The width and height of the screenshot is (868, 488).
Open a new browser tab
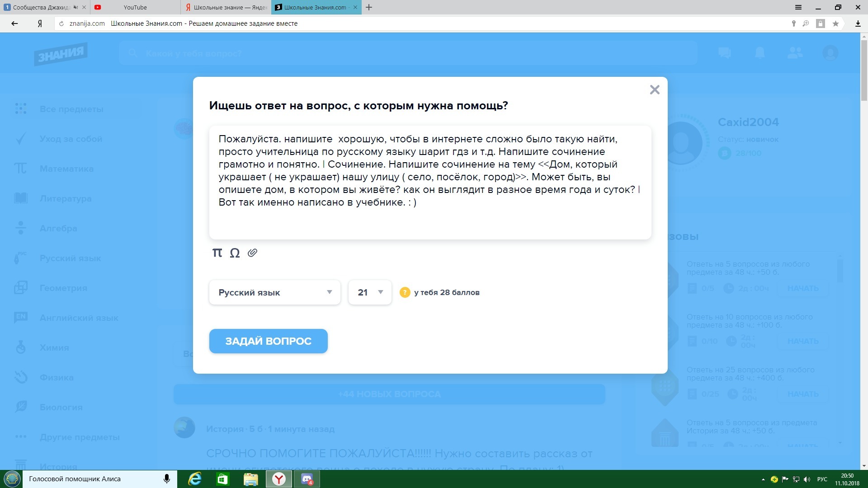[x=369, y=7]
